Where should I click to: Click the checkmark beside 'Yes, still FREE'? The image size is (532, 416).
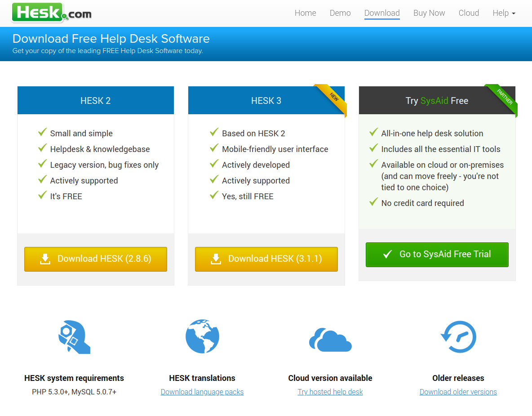pos(214,195)
